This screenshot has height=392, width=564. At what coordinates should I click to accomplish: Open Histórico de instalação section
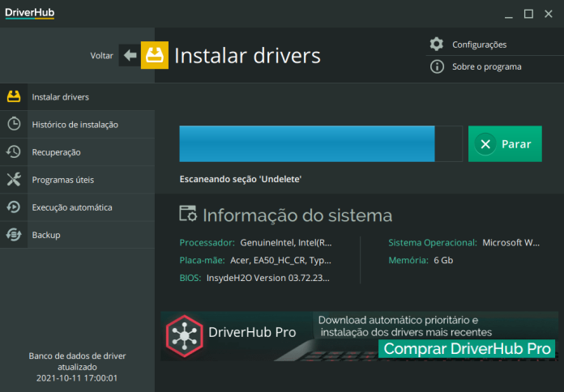(x=77, y=125)
